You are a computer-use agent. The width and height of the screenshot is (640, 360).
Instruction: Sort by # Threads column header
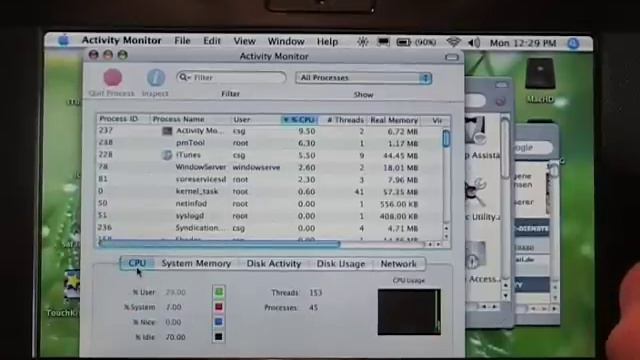pyautogui.click(x=342, y=120)
